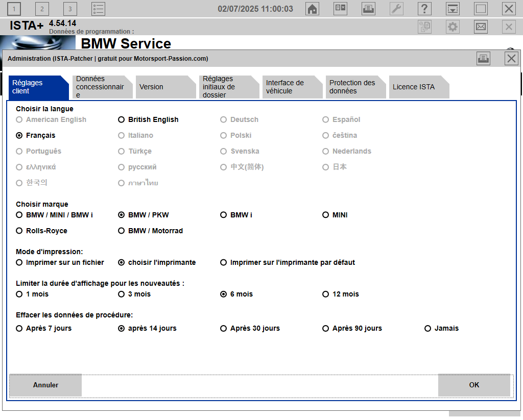Open the envelope feedback icon
523x420 pixels.
[x=481, y=27]
